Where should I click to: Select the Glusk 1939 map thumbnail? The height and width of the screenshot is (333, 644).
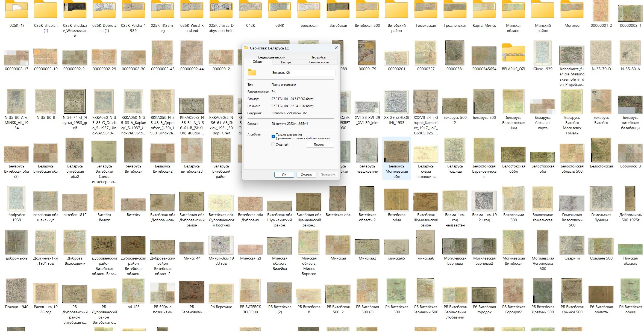[543, 52]
